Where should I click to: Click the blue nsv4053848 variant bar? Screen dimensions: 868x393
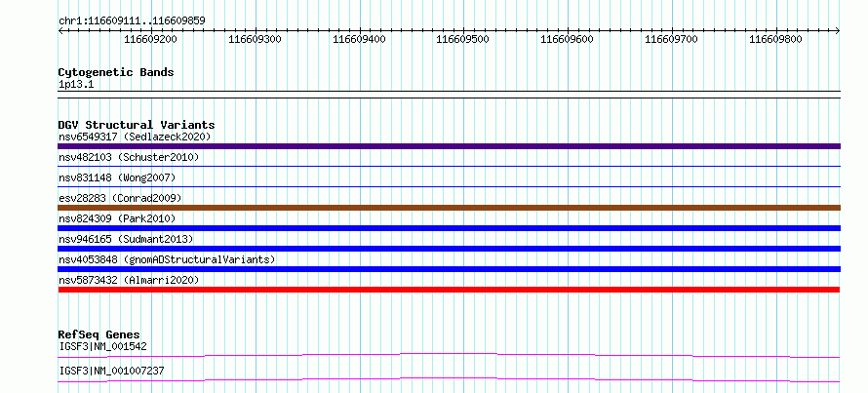(x=449, y=269)
